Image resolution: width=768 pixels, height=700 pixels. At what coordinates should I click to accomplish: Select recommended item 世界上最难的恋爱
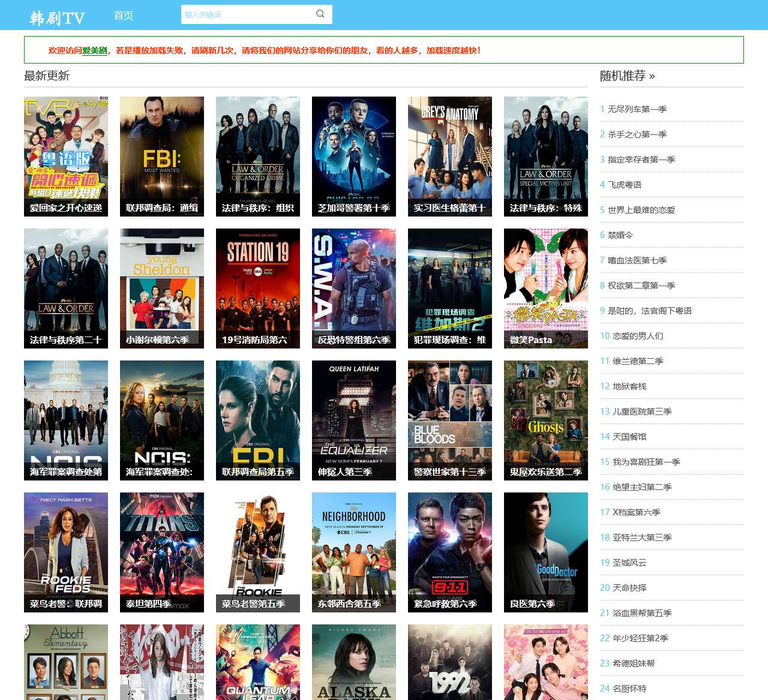641,210
